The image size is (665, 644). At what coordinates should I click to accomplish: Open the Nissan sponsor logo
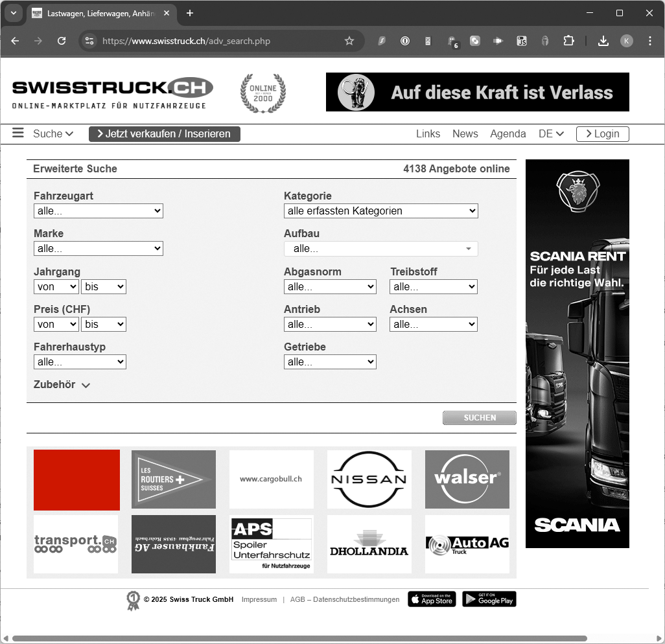tap(369, 479)
